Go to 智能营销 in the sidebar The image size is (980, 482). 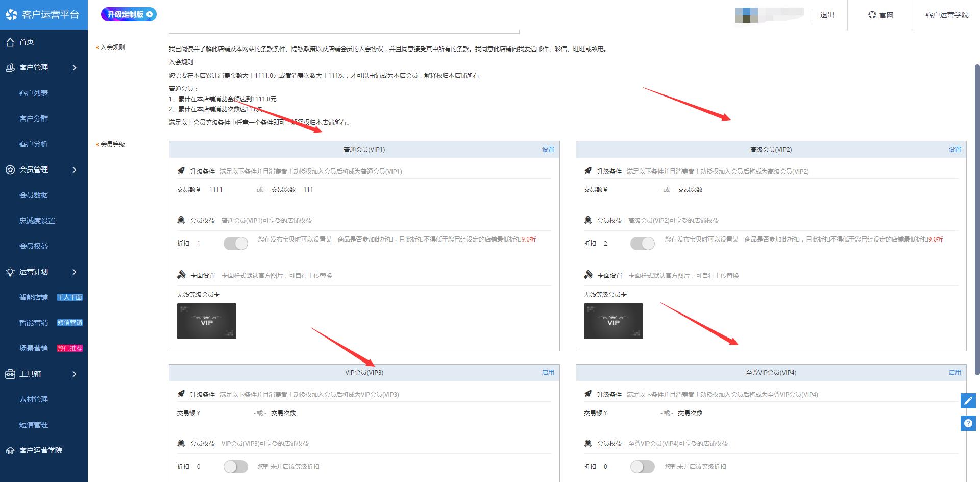(34, 323)
